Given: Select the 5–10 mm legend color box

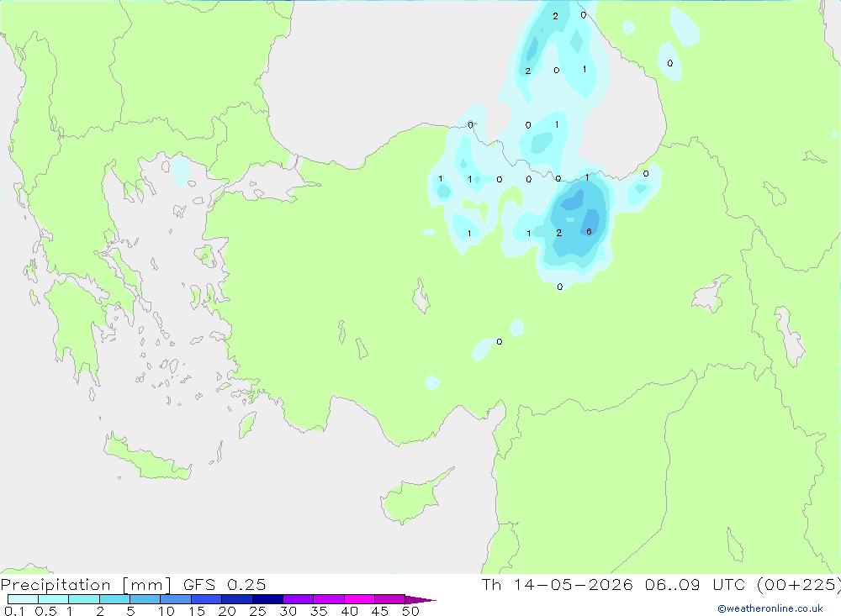Looking at the screenshot, I should [145, 599].
